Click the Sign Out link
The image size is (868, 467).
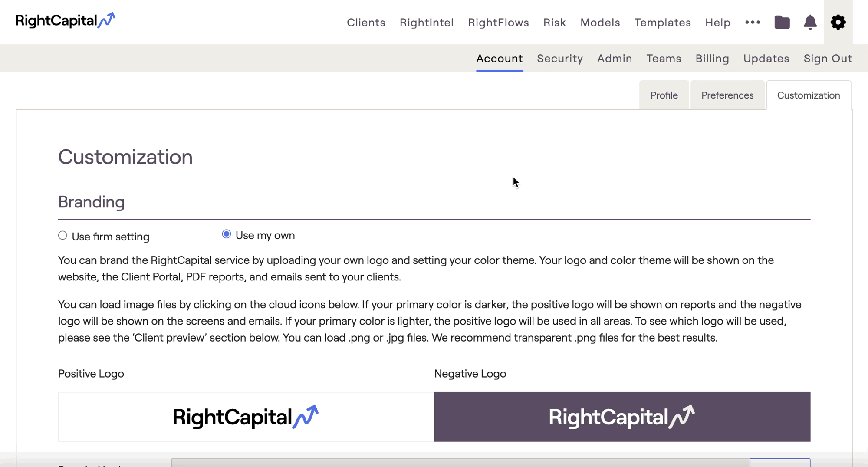click(x=827, y=59)
